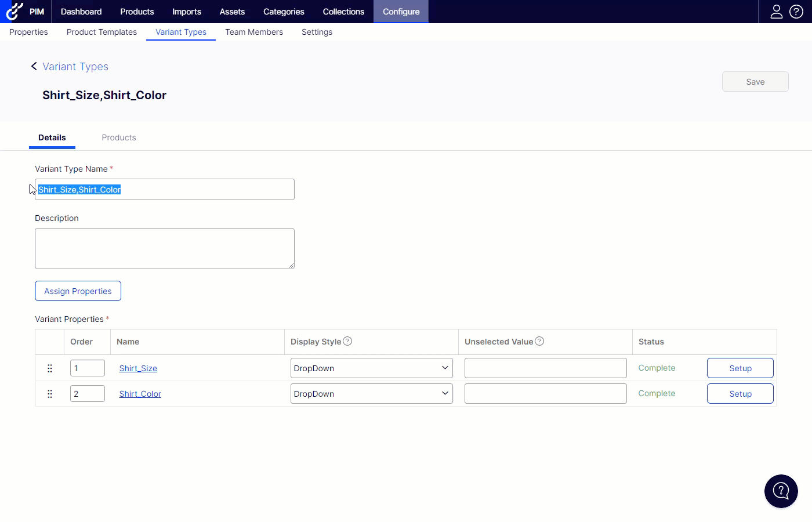Open the user account profile icon

(x=776, y=12)
